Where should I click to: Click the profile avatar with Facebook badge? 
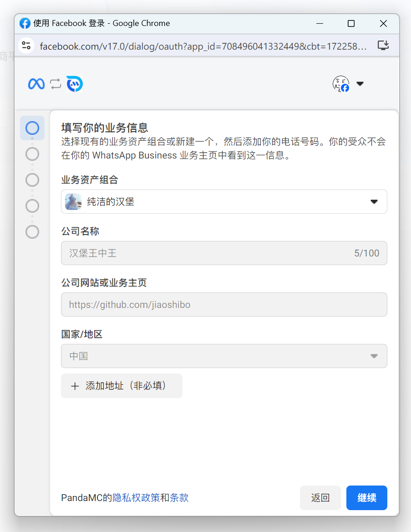point(340,84)
